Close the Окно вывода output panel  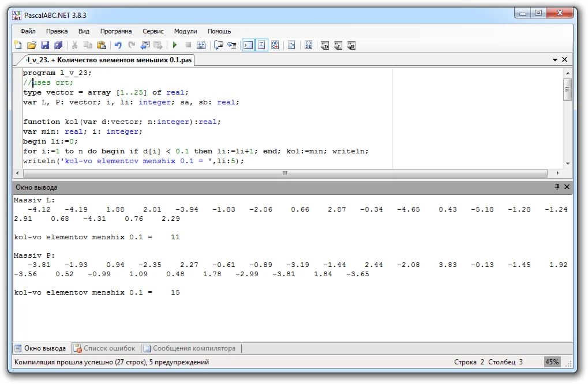[x=567, y=187]
